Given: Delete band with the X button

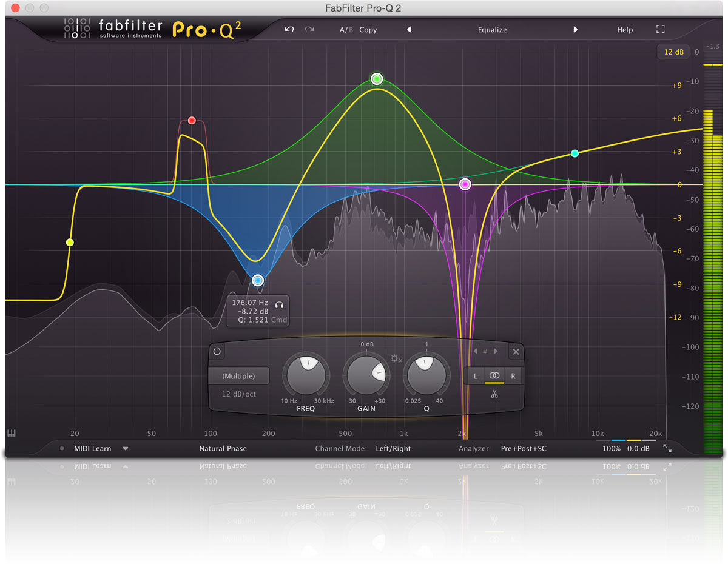Looking at the screenshot, I should pyautogui.click(x=516, y=351).
